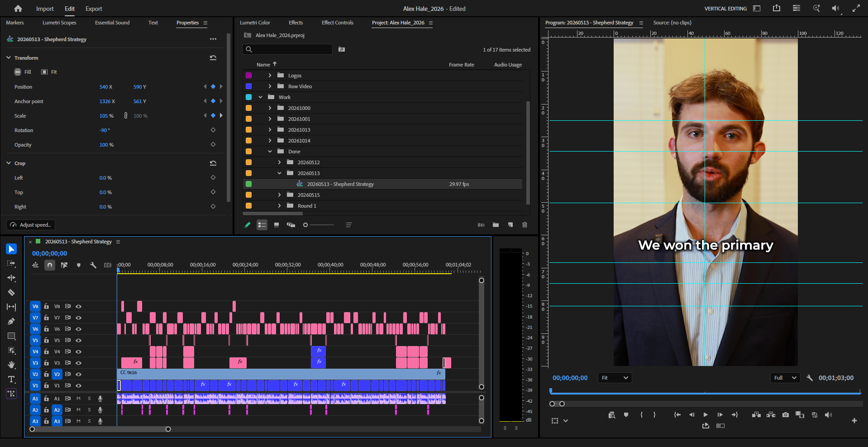
Task: Toggle V3 track visibility eye
Action: point(78,363)
